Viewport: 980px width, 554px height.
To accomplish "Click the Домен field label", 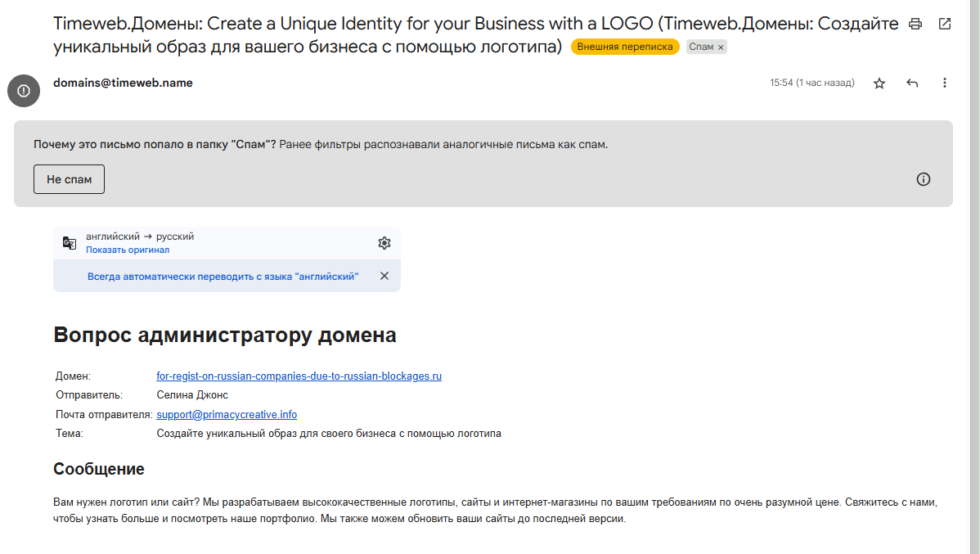I will click(73, 376).
